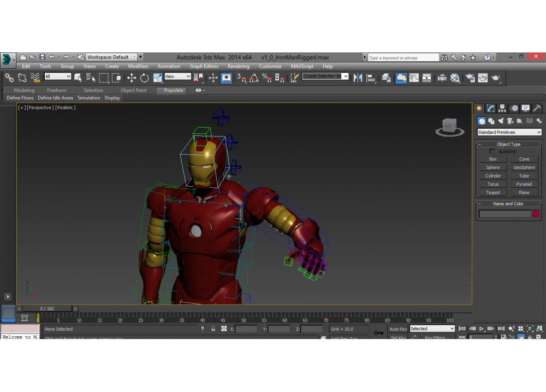Click the Cylinder button
The image size is (546, 392).
click(492, 176)
